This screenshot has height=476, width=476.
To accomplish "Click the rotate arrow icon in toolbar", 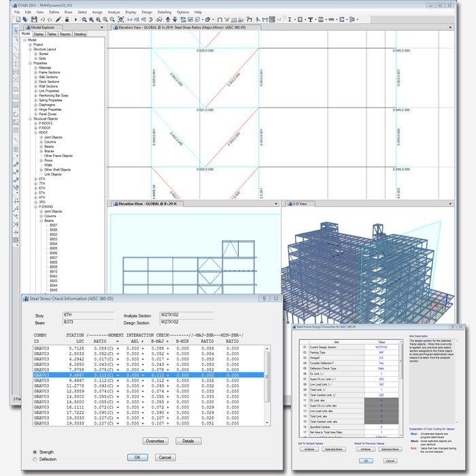I will point(150,20).
